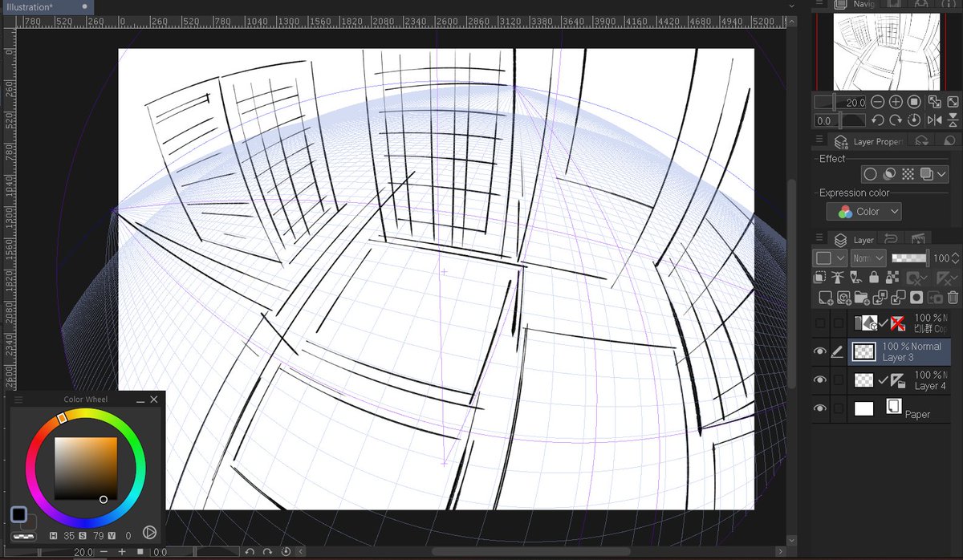Check second box of ビル群 Copy layer
This screenshot has width=963, height=560.
click(839, 323)
